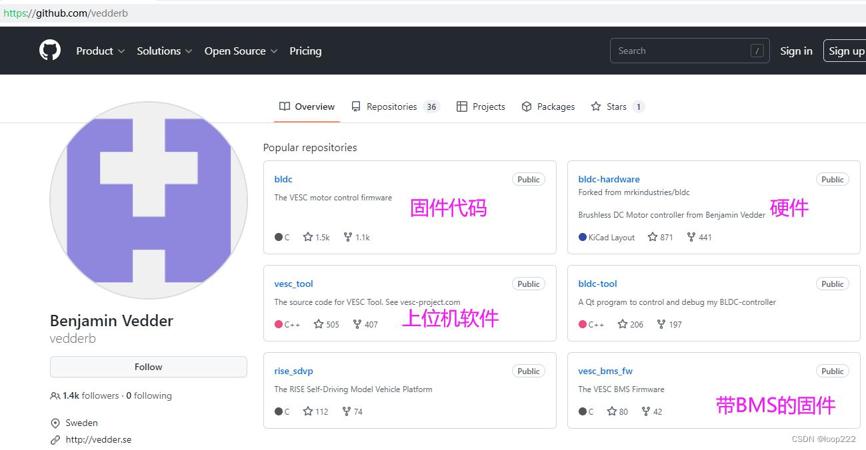The image size is (866, 450).
Task: Open the bldc repository
Action: [x=283, y=179]
